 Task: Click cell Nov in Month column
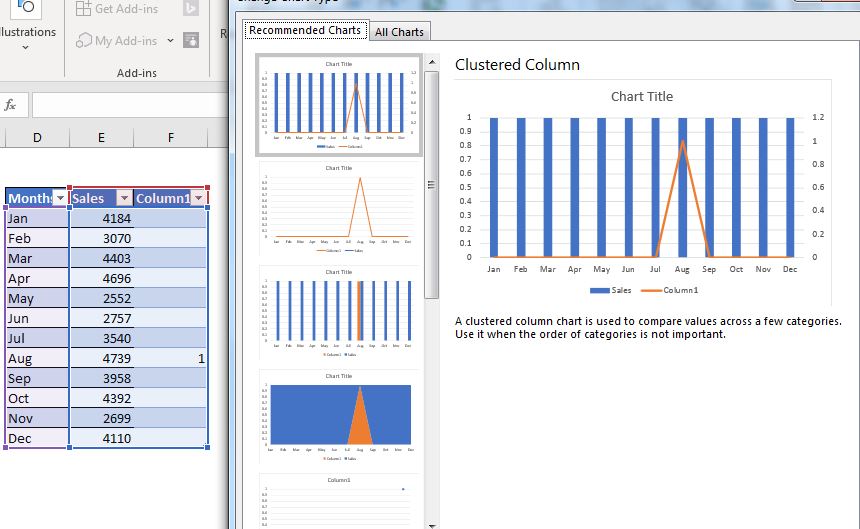click(37, 418)
